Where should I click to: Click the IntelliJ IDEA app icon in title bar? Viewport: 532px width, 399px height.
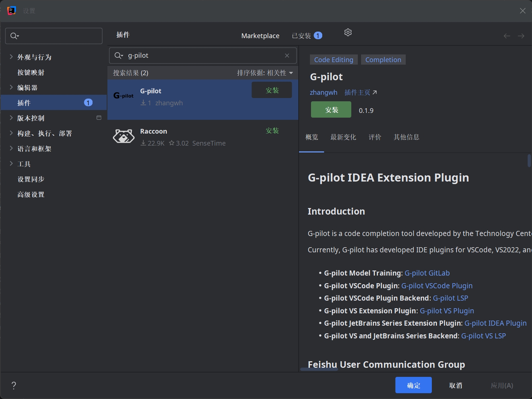tap(12, 11)
